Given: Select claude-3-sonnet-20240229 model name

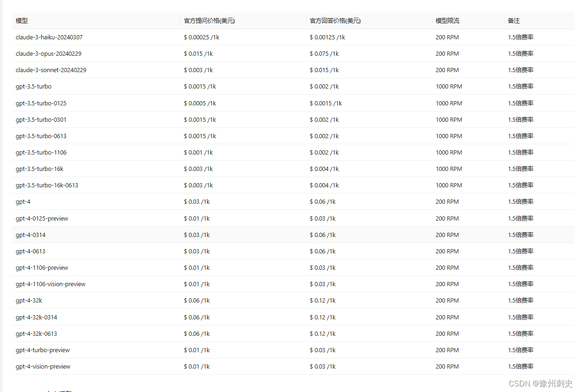Looking at the screenshot, I should [x=51, y=70].
